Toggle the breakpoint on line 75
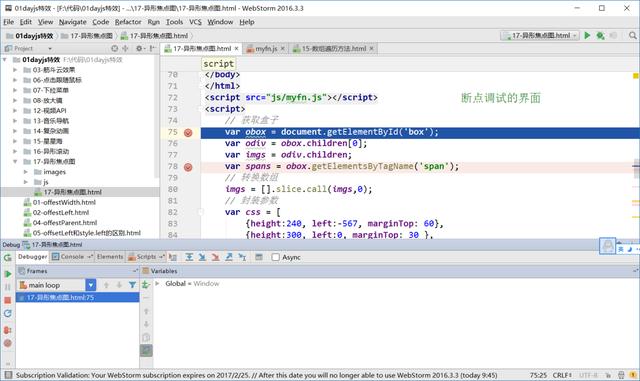 tap(188, 133)
